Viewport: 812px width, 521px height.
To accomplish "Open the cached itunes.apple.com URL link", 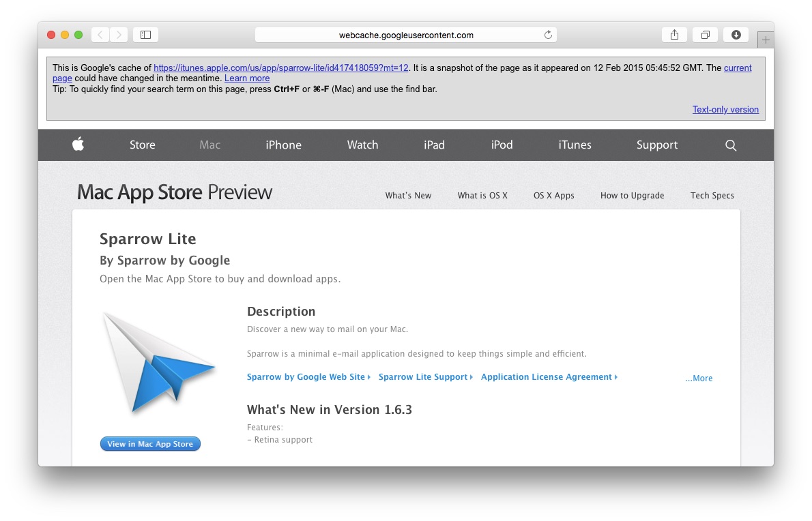I will [x=280, y=68].
